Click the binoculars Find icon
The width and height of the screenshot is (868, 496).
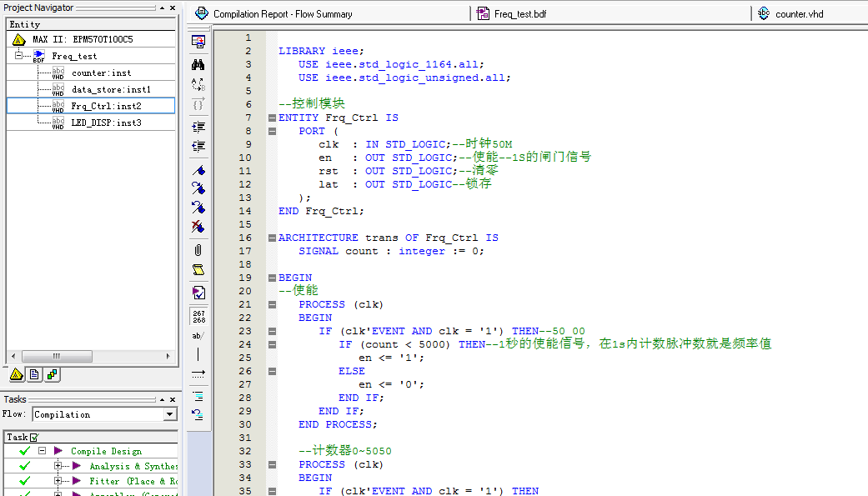[198, 64]
